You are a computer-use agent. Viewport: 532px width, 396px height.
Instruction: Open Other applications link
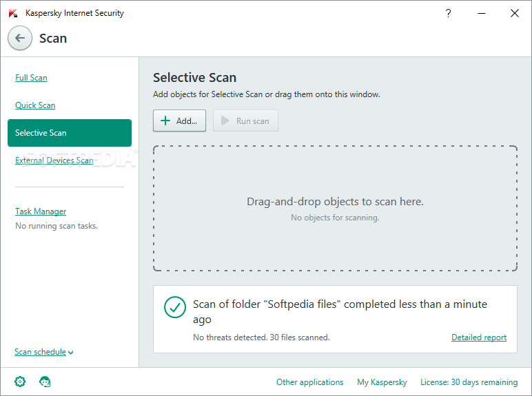(x=310, y=382)
